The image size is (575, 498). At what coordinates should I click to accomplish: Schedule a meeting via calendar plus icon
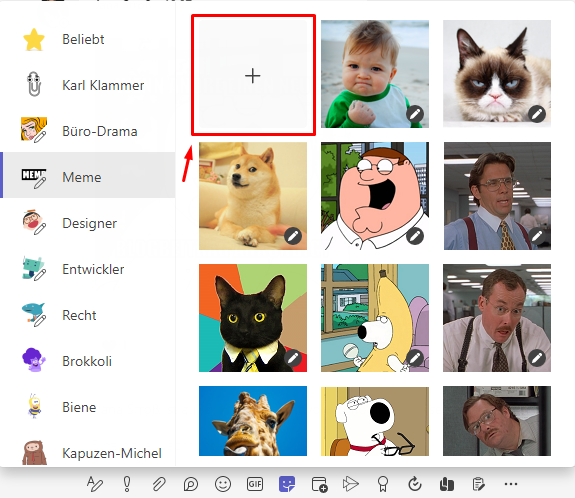319,484
